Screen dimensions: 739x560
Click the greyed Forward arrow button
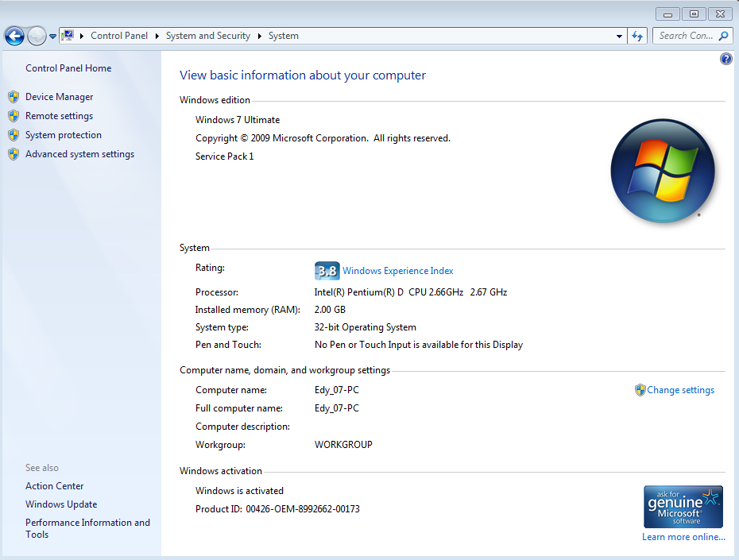[x=37, y=36]
